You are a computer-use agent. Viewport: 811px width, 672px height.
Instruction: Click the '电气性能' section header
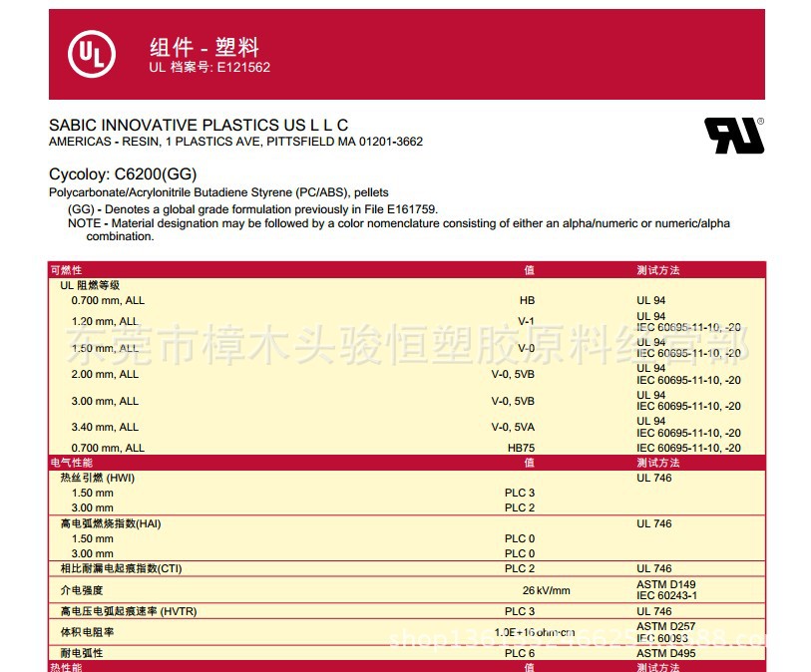tap(72, 463)
